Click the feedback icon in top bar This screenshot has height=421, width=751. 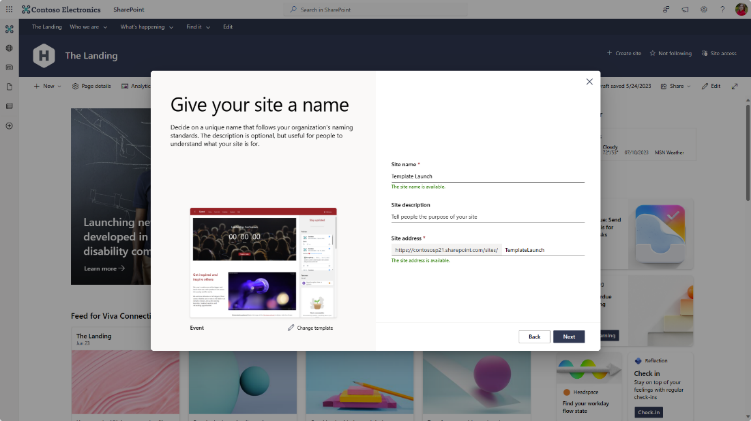[666, 9]
